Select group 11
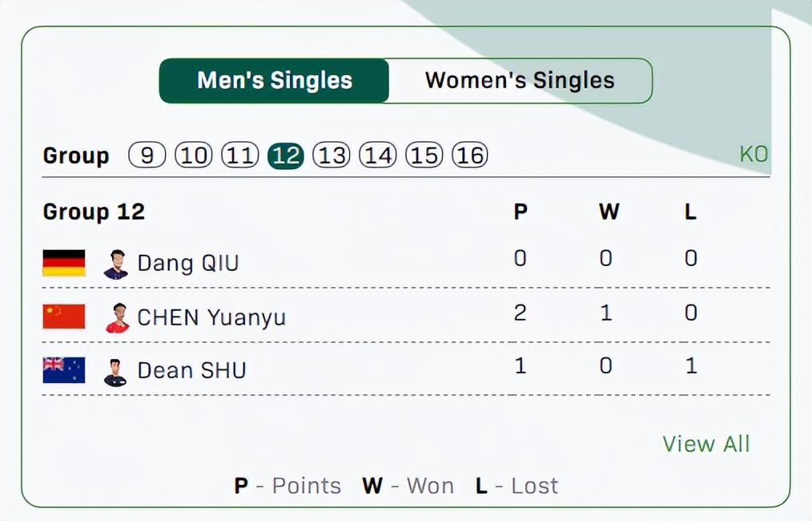Image resolution: width=812 pixels, height=521 pixels. [x=239, y=155]
